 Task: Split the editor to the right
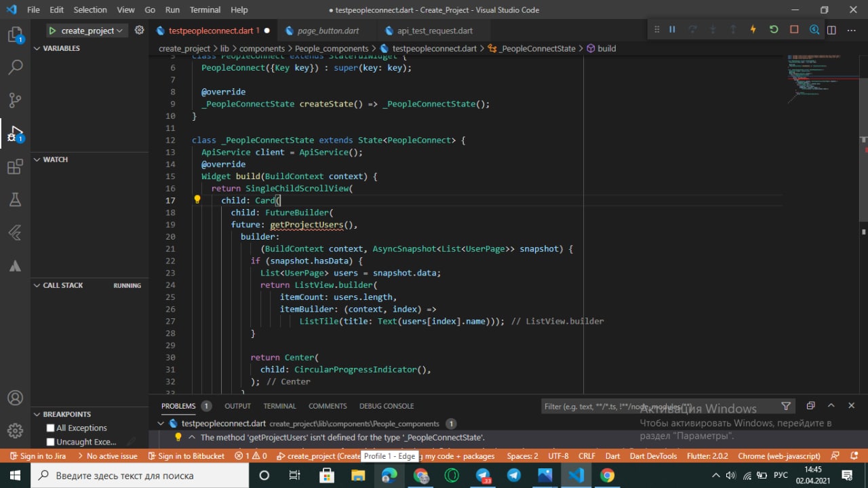pyautogui.click(x=831, y=30)
